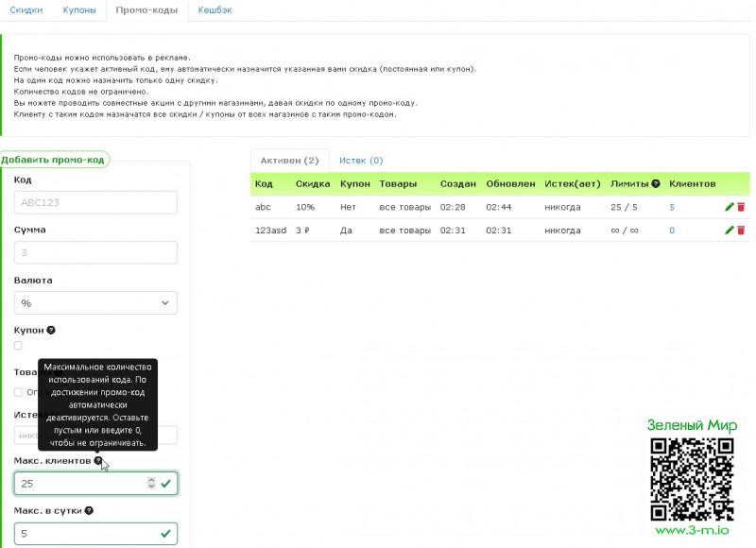Switch to the Скидки tab

pyautogui.click(x=26, y=10)
